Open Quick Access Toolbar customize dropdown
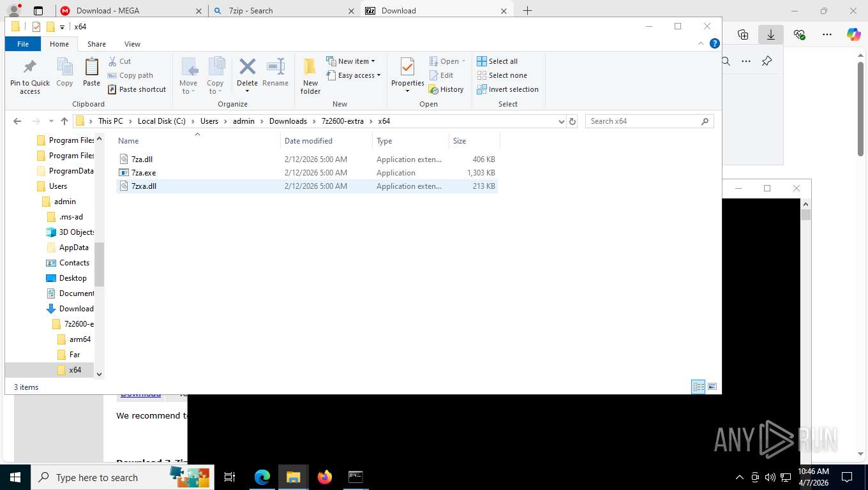Viewport: 868px width, 490px height. click(62, 27)
